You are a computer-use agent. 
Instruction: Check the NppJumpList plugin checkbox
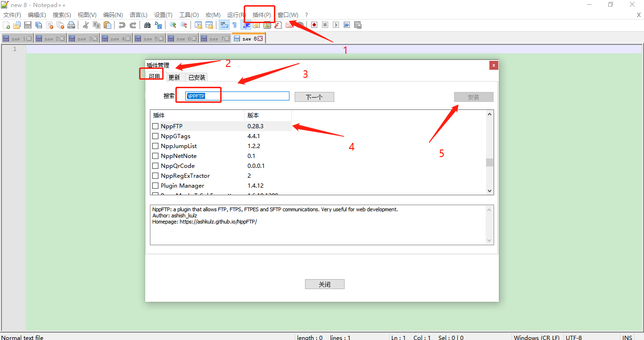pyautogui.click(x=155, y=146)
